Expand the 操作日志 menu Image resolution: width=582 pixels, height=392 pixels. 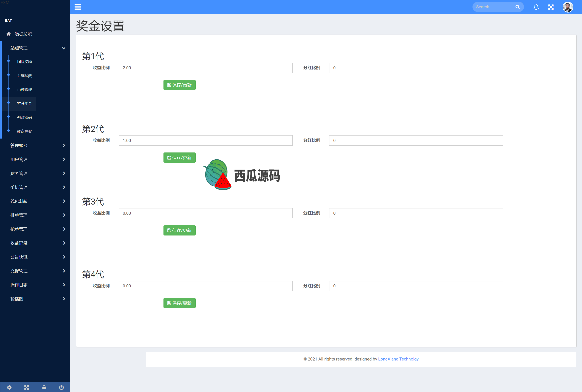click(36, 285)
